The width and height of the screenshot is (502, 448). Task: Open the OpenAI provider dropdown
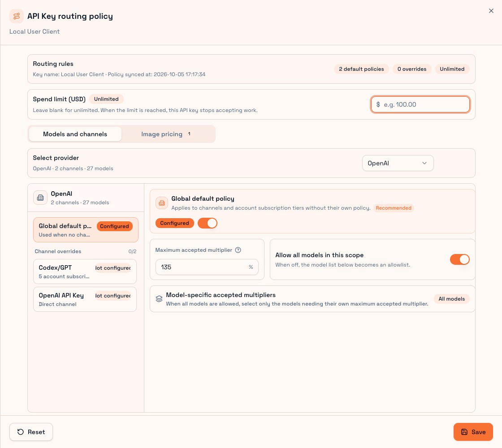click(x=398, y=163)
